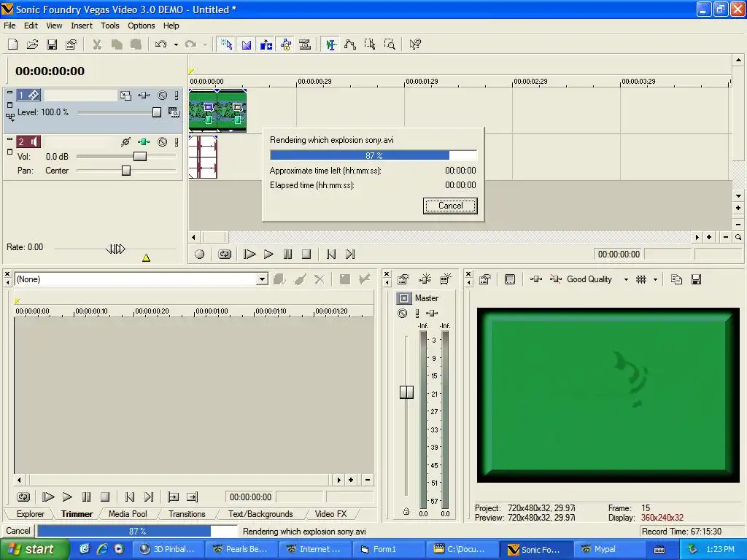Click the video event thumbnail on track 1
This screenshot has width=747, height=560.
point(217,111)
